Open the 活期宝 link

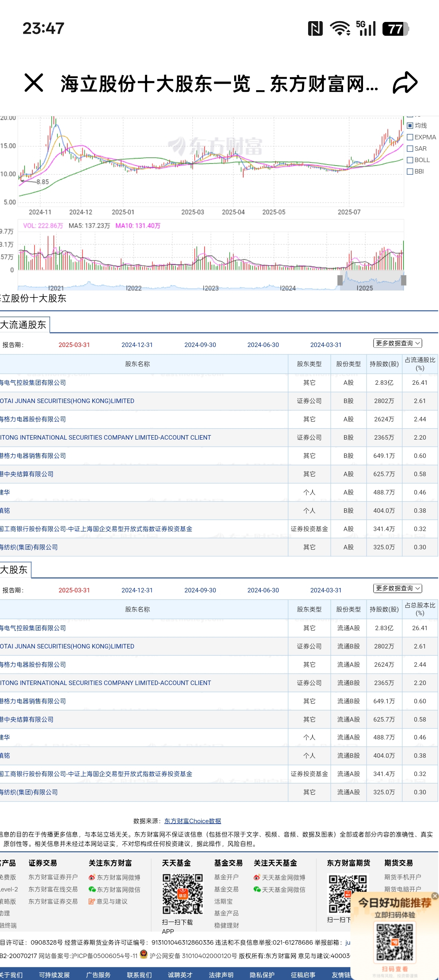pyautogui.click(x=224, y=901)
